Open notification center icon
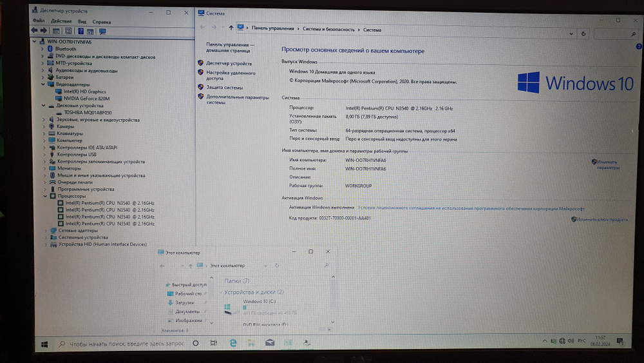This screenshot has height=363, width=644. point(620,341)
